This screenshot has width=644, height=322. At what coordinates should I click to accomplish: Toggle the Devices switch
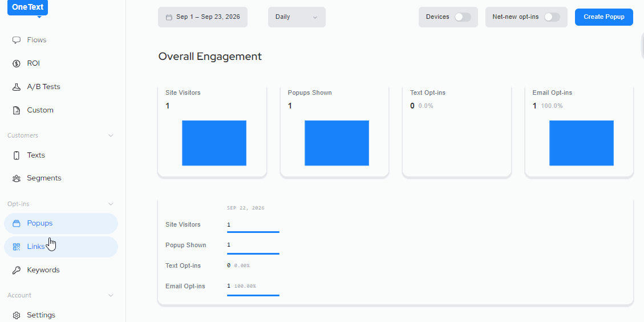coord(463,17)
